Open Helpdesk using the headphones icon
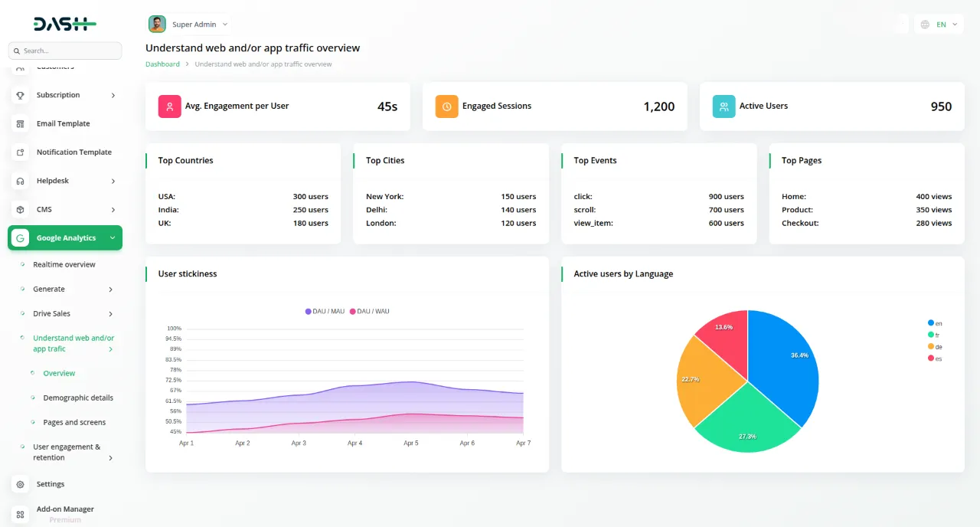This screenshot has width=980, height=527. click(x=20, y=181)
